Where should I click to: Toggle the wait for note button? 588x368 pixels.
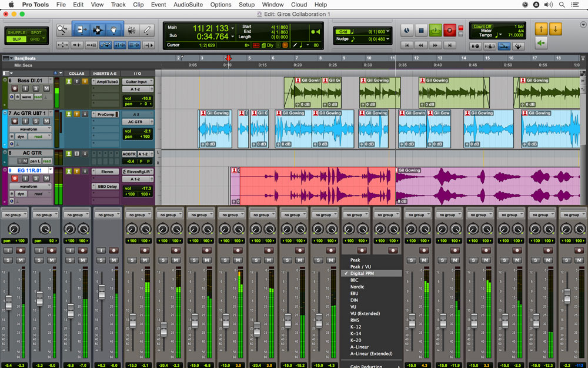(476, 46)
